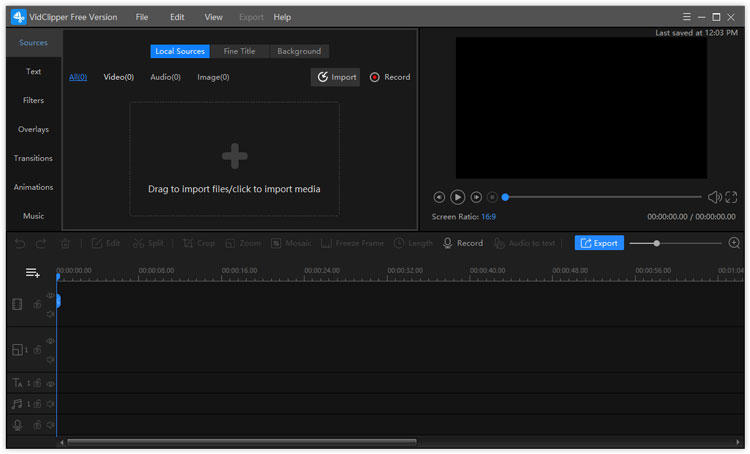Open the Filters sidebar category

[33, 100]
